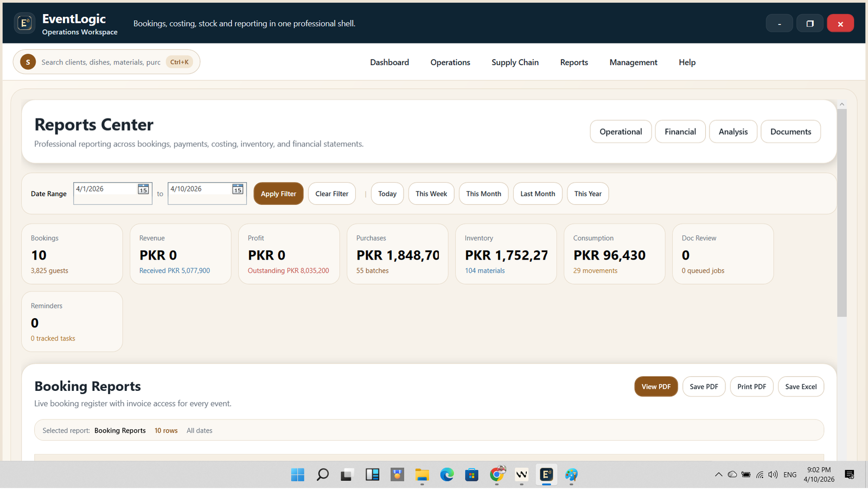Open the end date calendar picker
The width and height of the screenshot is (868, 489).
point(238,189)
